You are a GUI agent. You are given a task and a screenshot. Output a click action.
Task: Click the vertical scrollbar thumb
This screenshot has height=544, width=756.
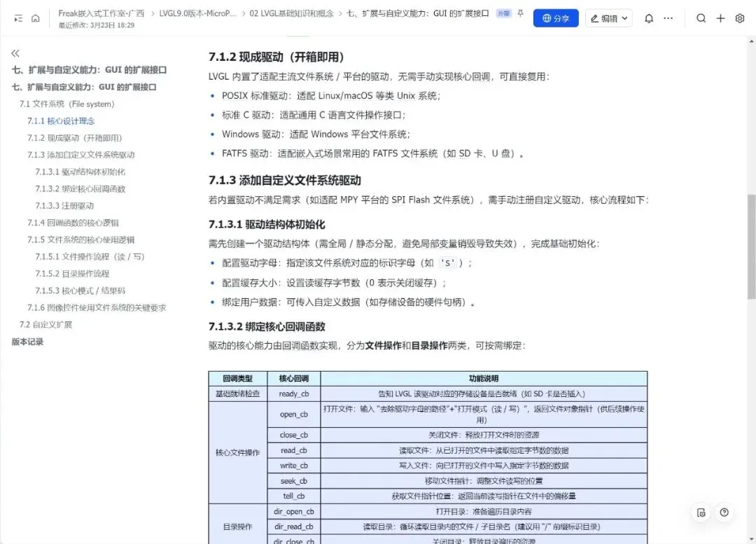(751, 246)
